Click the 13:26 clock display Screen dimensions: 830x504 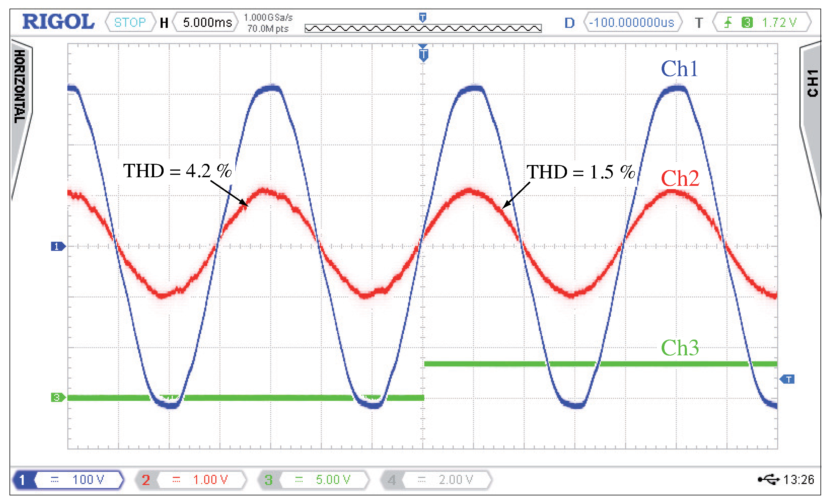(x=798, y=479)
